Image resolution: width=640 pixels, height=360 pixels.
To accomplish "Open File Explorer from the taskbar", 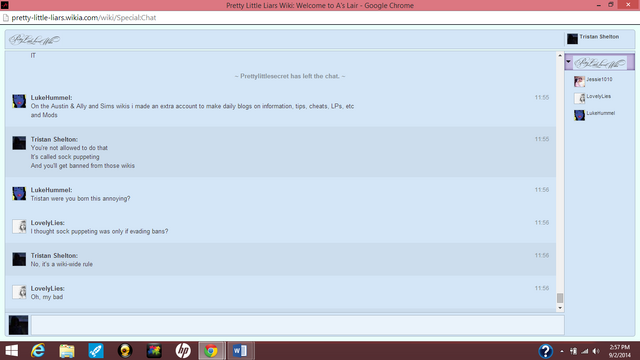I will (x=67, y=351).
